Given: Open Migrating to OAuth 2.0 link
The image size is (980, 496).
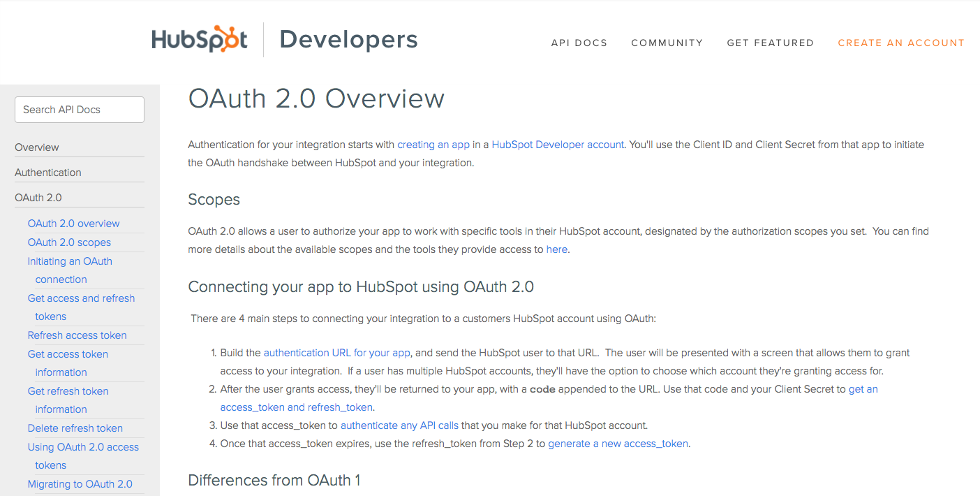Looking at the screenshot, I should (x=80, y=484).
